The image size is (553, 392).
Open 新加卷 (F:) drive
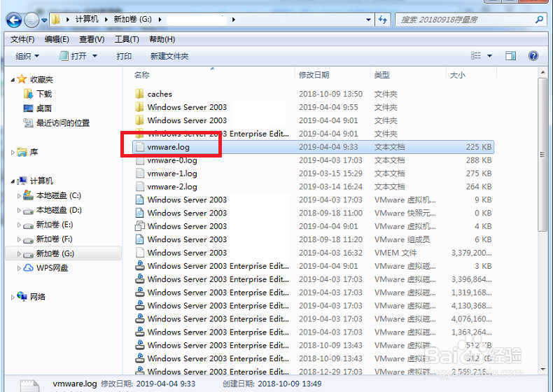click(48, 239)
